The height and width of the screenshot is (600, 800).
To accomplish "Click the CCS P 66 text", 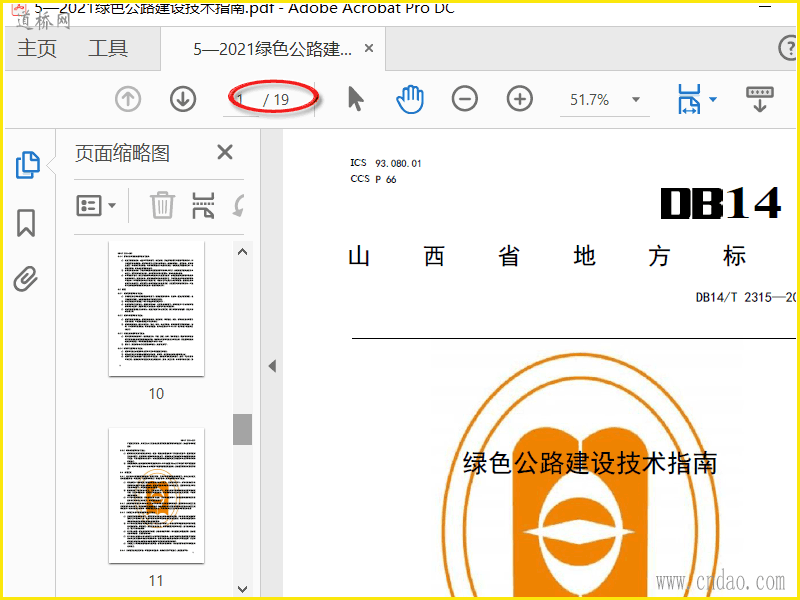I will [x=373, y=179].
